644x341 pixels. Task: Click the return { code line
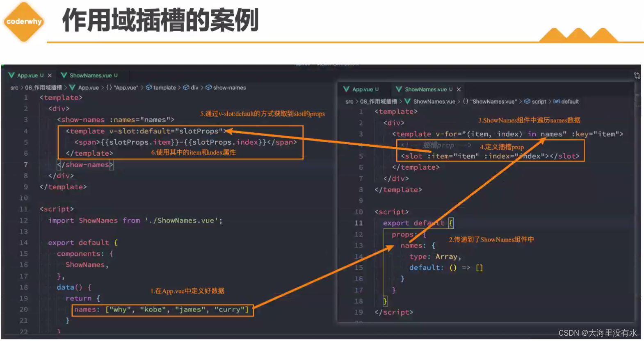point(83,298)
